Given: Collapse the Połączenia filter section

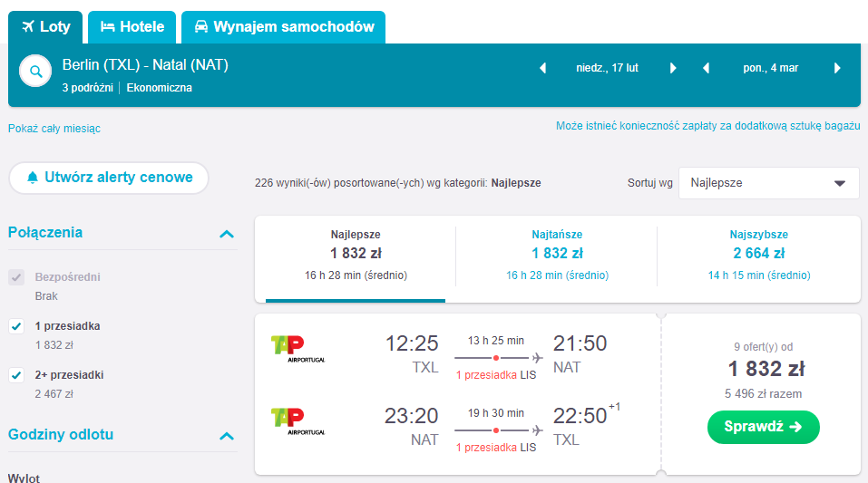Looking at the screenshot, I should [x=227, y=234].
